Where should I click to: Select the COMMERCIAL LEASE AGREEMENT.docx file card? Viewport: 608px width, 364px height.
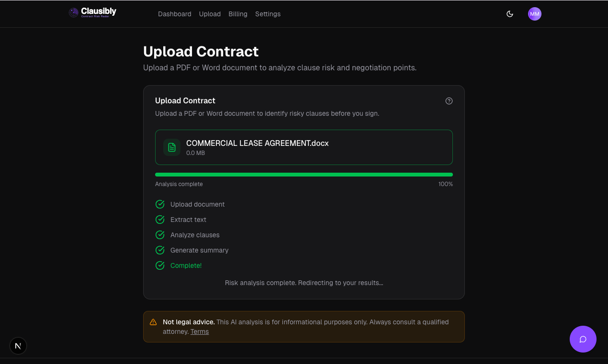[304, 147]
